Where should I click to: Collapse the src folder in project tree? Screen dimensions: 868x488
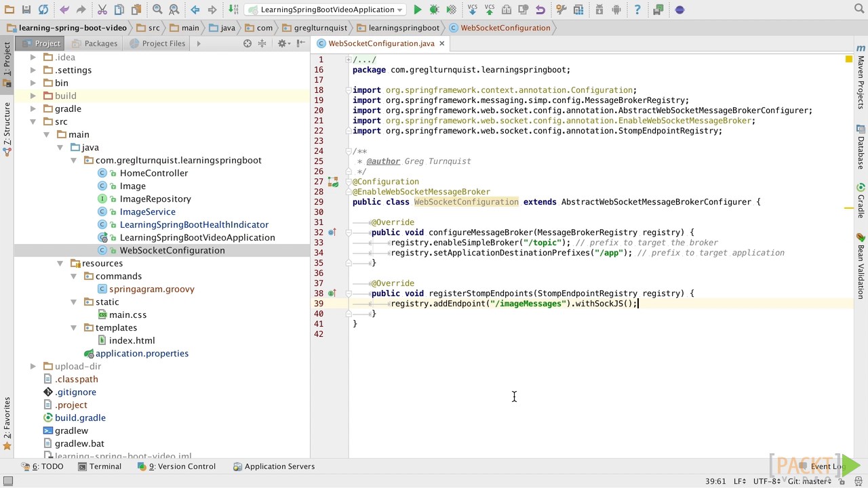tap(33, 122)
